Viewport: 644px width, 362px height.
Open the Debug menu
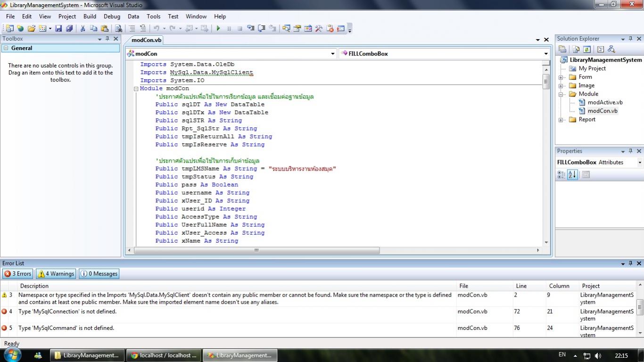click(x=112, y=16)
